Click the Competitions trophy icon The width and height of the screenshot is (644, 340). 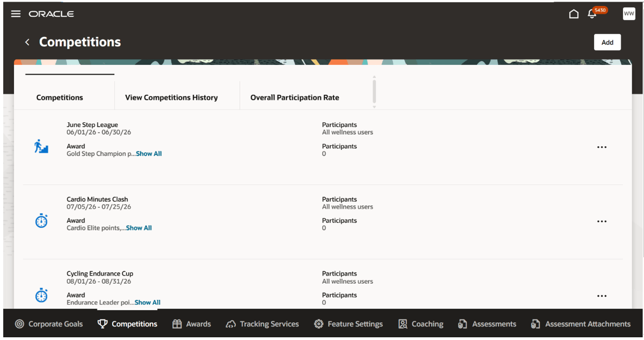click(x=102, y=324)
